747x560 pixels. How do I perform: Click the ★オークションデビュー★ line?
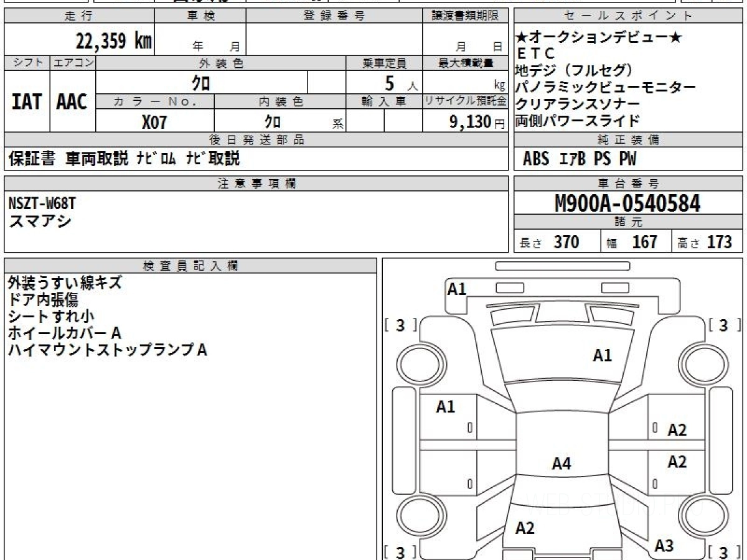point(599,38)
